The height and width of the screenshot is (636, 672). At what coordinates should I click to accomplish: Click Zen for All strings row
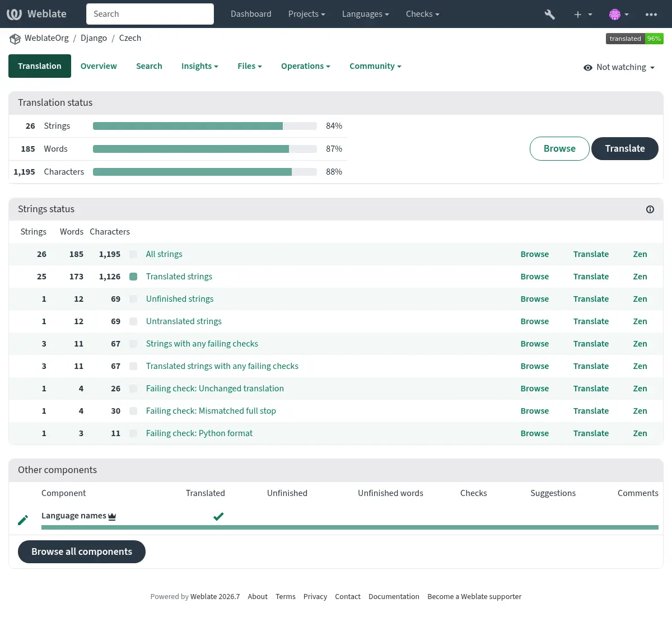[640, 254]
